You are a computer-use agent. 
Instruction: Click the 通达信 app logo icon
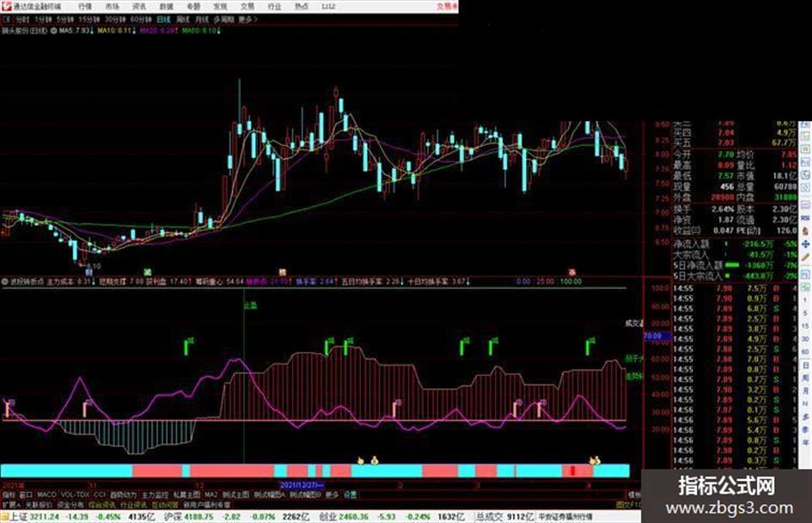tap(6, 6)
